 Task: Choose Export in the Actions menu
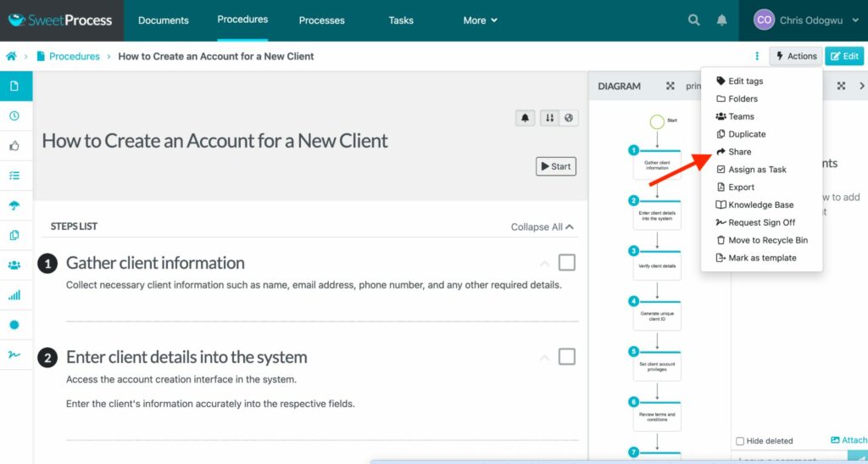pos(741,187)
